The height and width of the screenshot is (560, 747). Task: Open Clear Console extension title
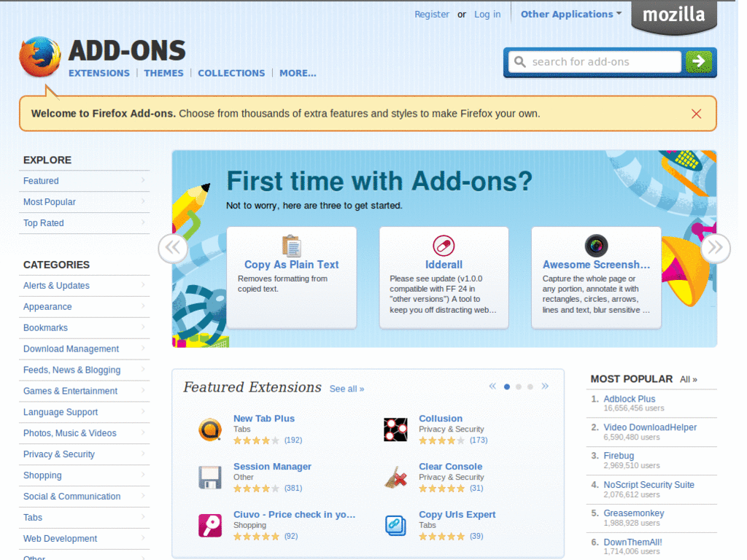450,467
